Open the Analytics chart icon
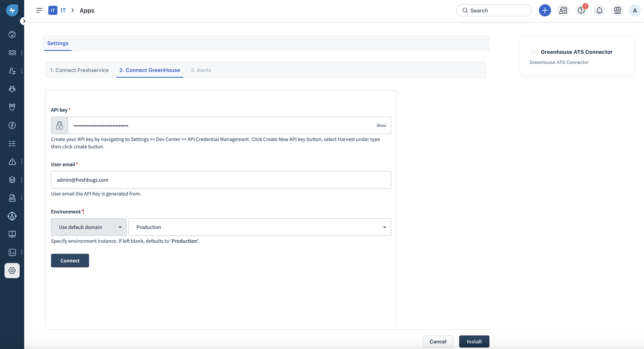 (12, 252)
